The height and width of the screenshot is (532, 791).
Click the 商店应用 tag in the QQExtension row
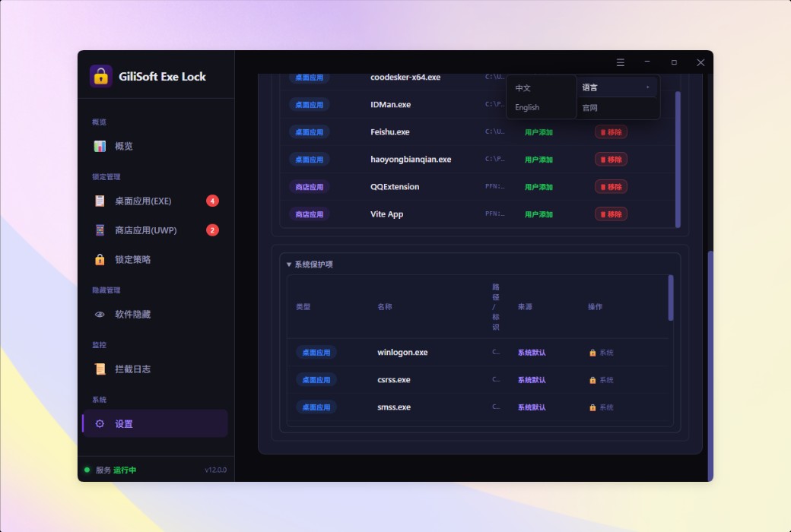(310, 186)
